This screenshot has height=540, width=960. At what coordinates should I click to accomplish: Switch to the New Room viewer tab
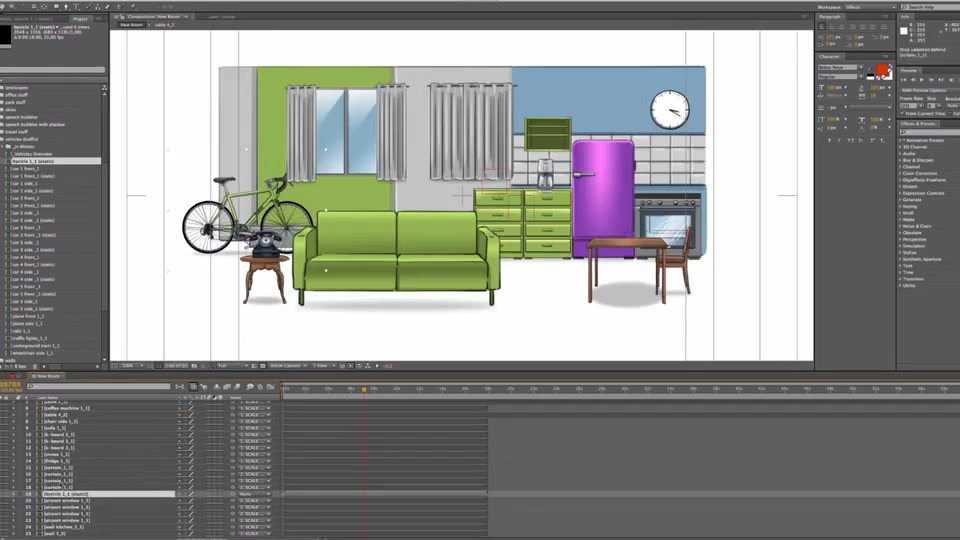point(131,25)
